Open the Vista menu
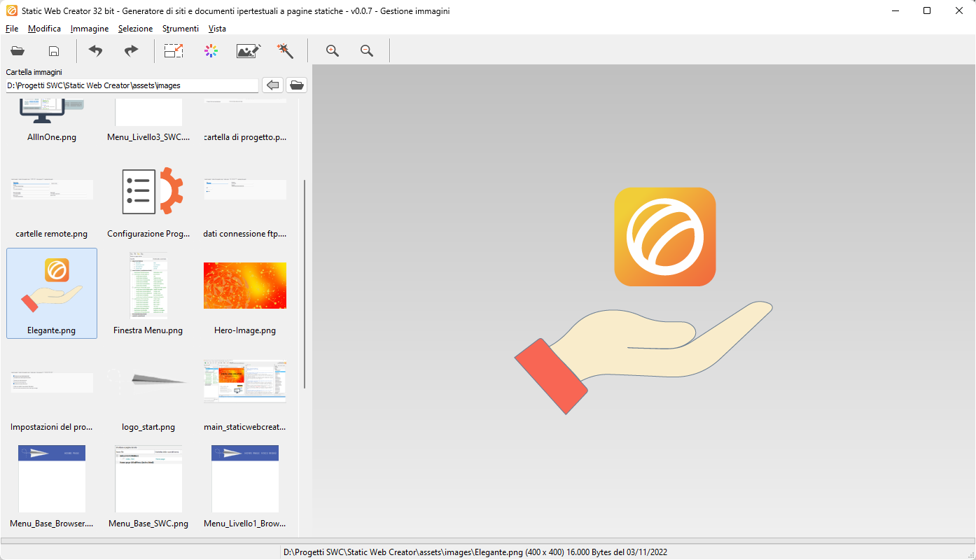The image size is (976, 560). tap(217, 29)
